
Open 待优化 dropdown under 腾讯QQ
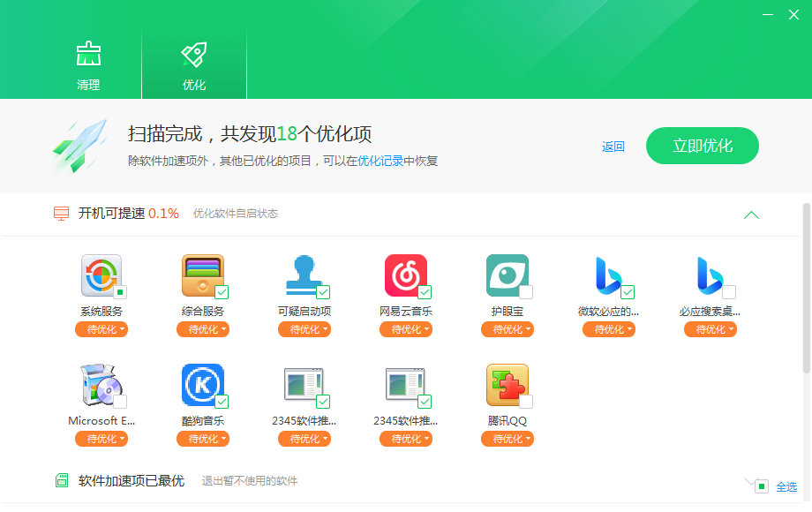point(507,439)
